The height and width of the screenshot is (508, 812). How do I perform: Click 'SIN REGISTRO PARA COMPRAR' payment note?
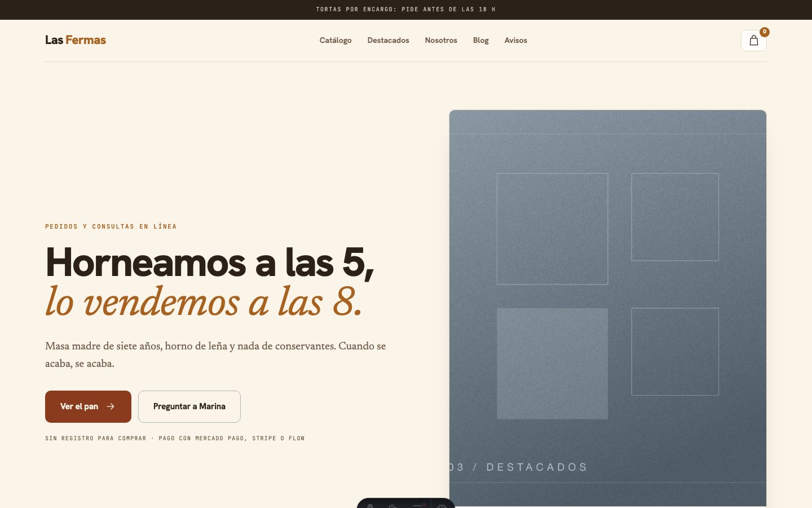click(x=175, y=438)
